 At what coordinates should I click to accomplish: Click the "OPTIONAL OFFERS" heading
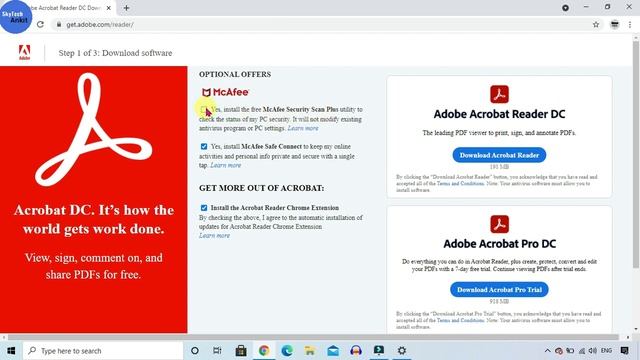235,74
